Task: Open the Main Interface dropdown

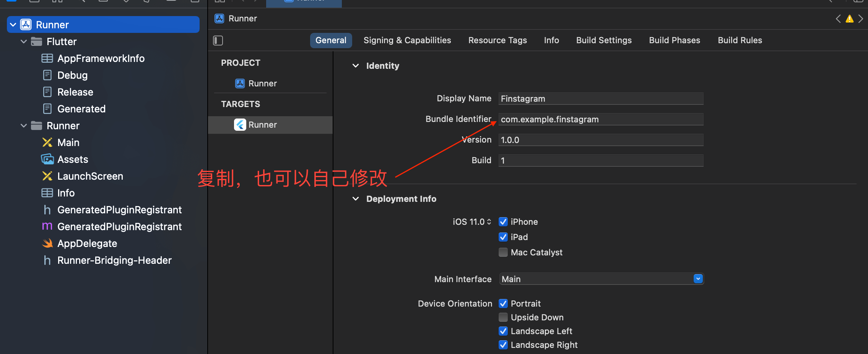Action: pos(698,279)
